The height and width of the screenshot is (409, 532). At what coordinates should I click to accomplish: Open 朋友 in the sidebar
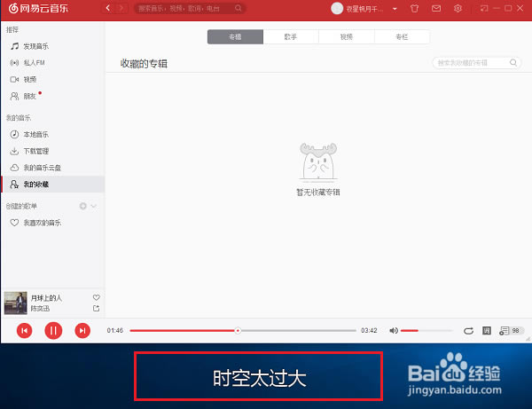[x=52, y=96]
